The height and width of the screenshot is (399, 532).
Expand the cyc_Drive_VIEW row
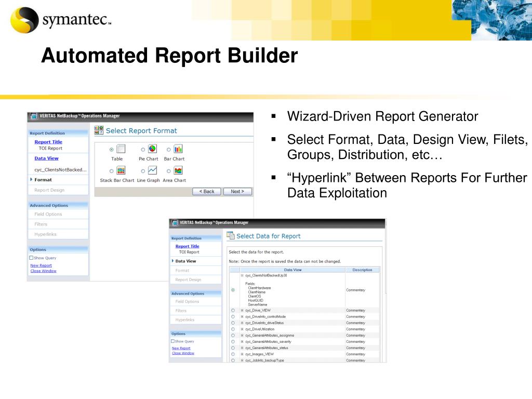pyautogui.click(x=242, y=311)
